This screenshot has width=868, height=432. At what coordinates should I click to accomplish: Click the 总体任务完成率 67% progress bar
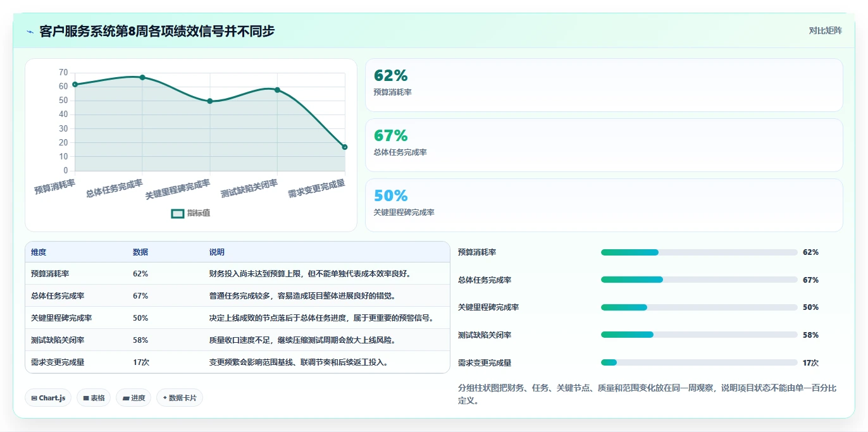699,280
